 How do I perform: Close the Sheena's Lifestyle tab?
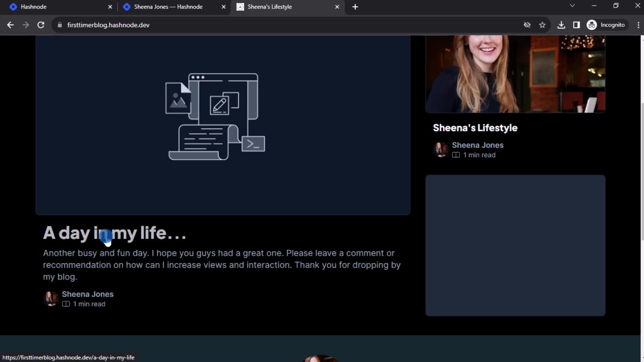pos(337,7)
